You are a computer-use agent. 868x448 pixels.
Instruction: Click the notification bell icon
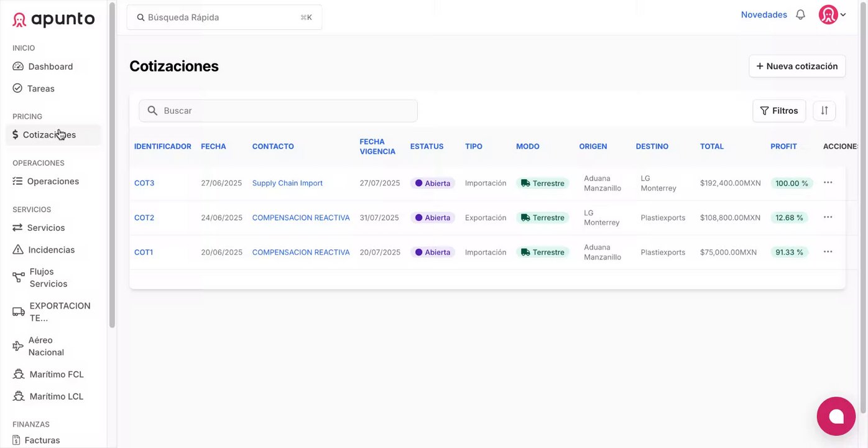tap(800, 15)
